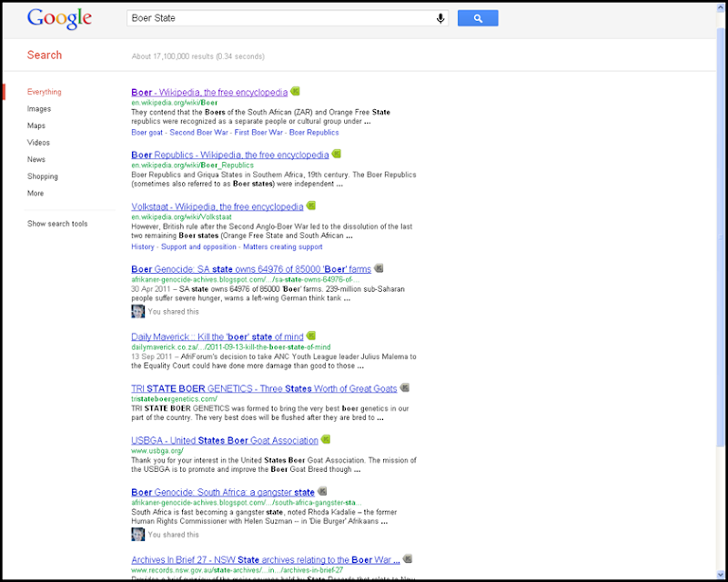Click the vertical scrollbar thumb
Image resolution: width=728 pixels, height=582 pixels.
721,236
